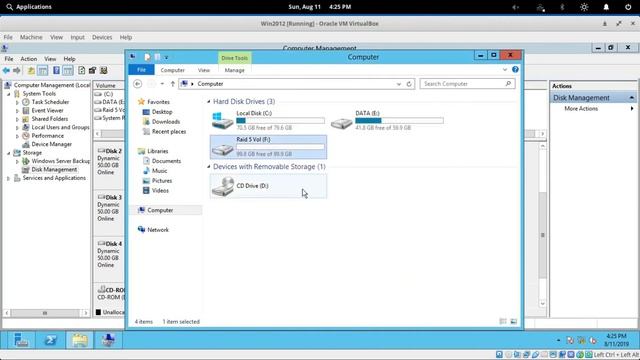Click the Help icon in Computer Management toolbar
The height and width of the screenshot is (360, 640).
[56, 71]
